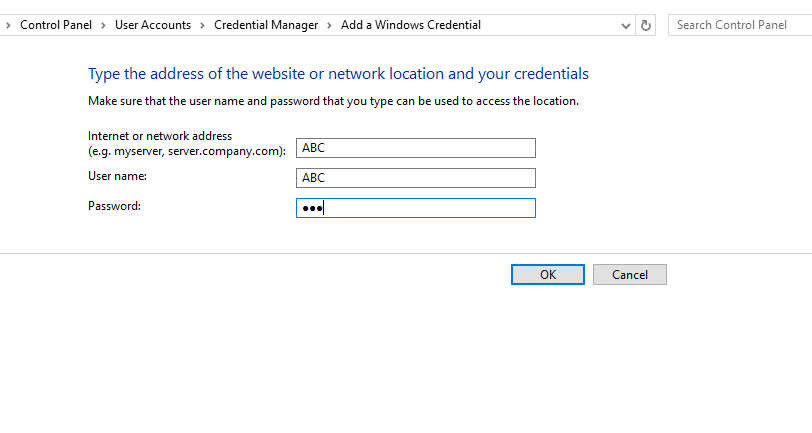Cancel adding the Windows credential

click(x=629, y=274)
